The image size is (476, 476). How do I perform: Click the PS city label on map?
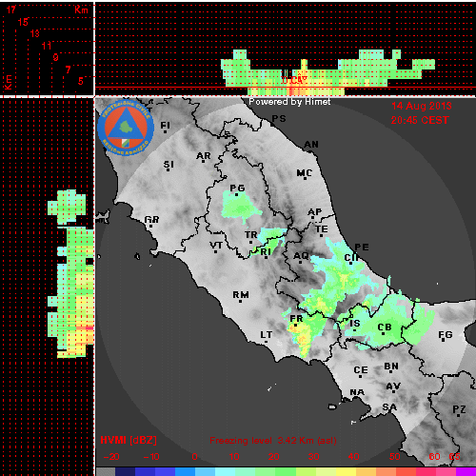[x=279, y=119]
